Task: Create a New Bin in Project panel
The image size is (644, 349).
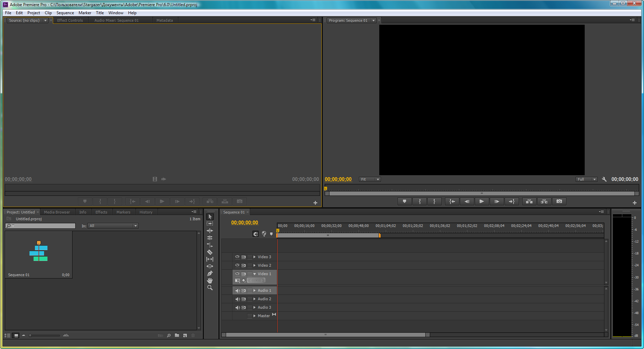Action: (x=177, y=335)
